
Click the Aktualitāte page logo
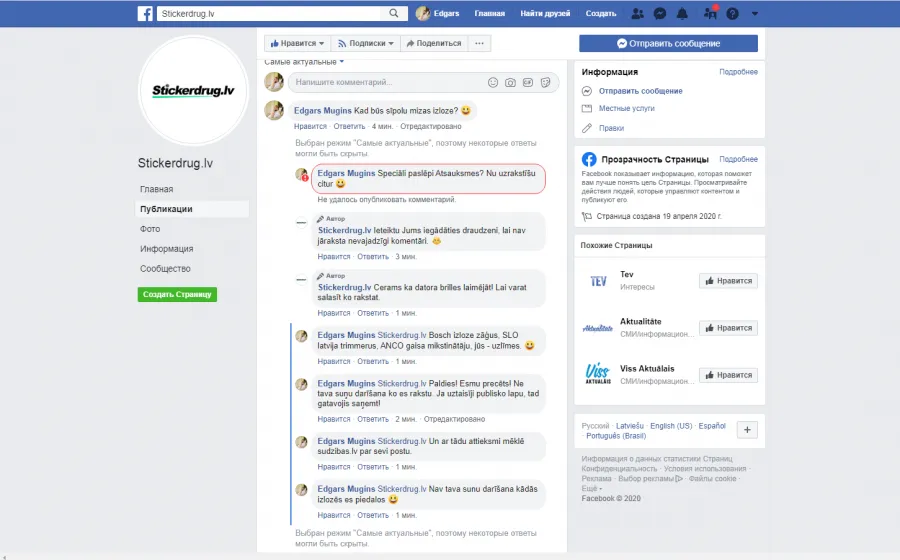click(598, 328)
